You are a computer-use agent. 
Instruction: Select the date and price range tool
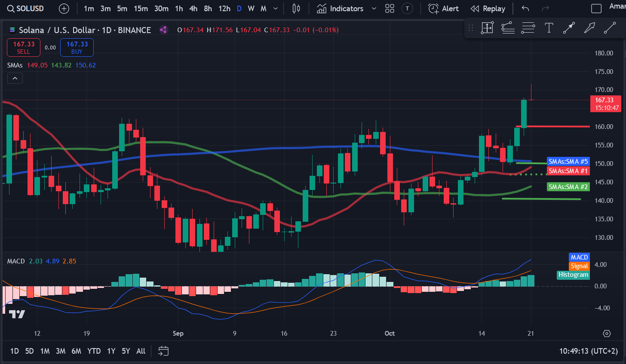(487, 28)
